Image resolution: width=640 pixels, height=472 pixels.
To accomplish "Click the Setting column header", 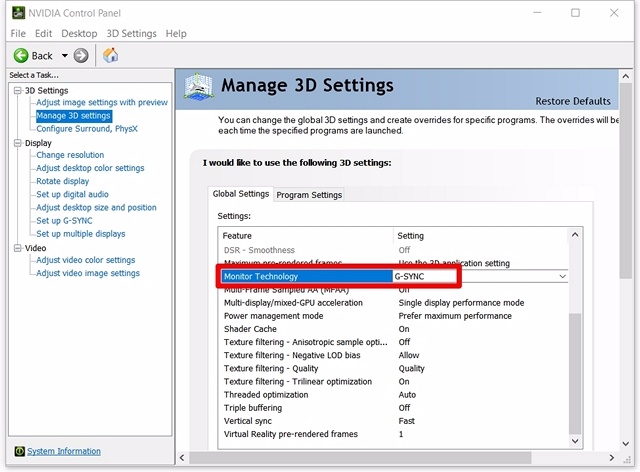I will tap(481, 236).
